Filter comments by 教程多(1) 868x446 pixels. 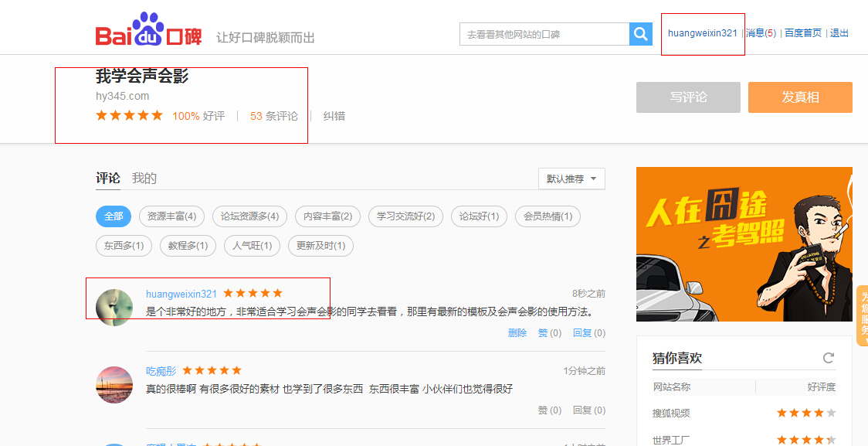click(188, 246)
